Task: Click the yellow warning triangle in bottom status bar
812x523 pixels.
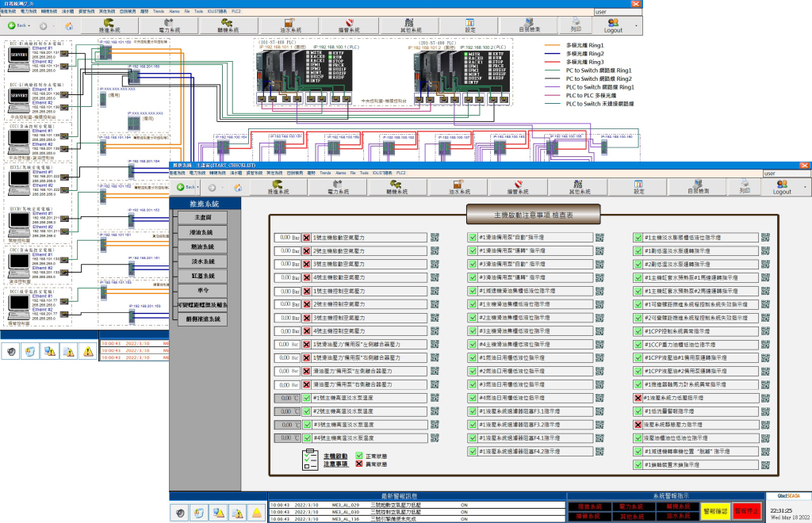Action: [x=255, y=513]
